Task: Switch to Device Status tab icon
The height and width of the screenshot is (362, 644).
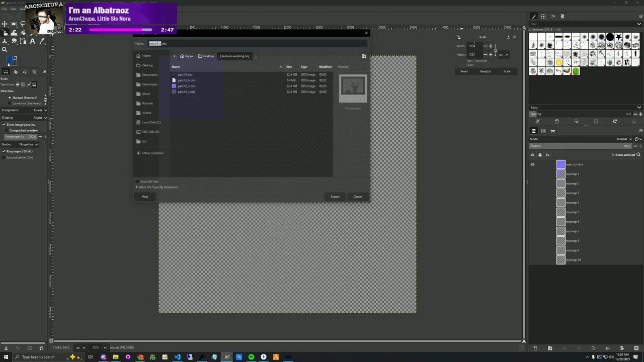Action: click(x=15, y=72)
